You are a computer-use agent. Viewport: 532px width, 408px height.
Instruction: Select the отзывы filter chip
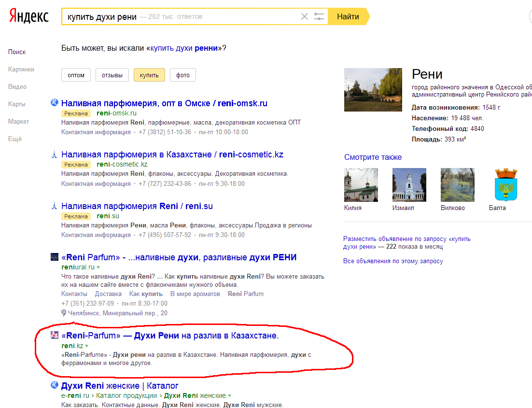[x=112, y=75]
